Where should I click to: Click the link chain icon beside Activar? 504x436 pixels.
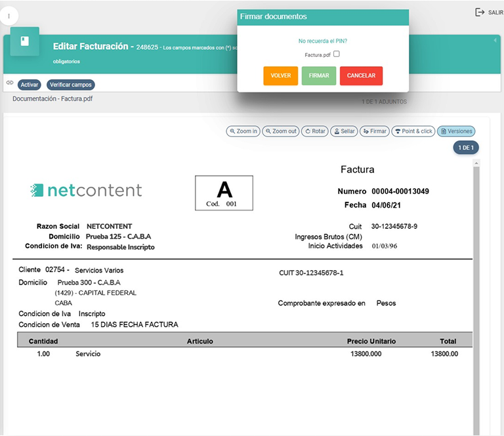pos(10,83)
